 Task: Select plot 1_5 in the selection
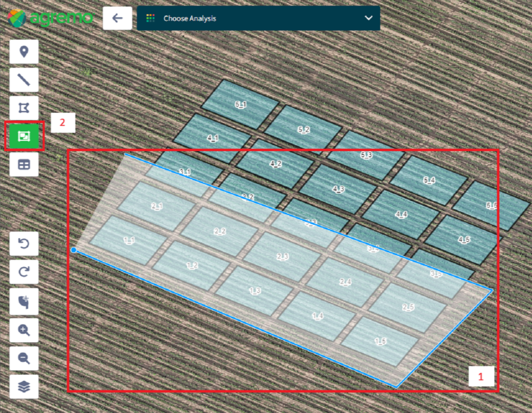coord(380,341)
